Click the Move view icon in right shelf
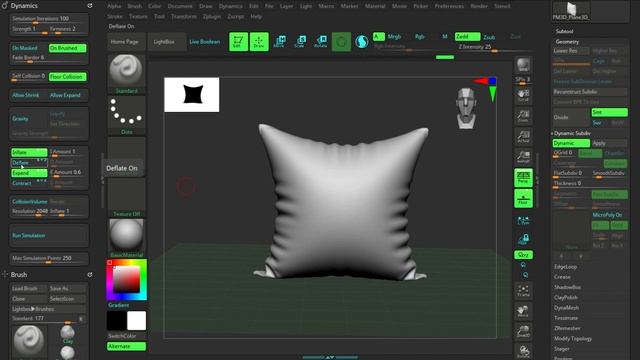 click(x=523, y=311)
